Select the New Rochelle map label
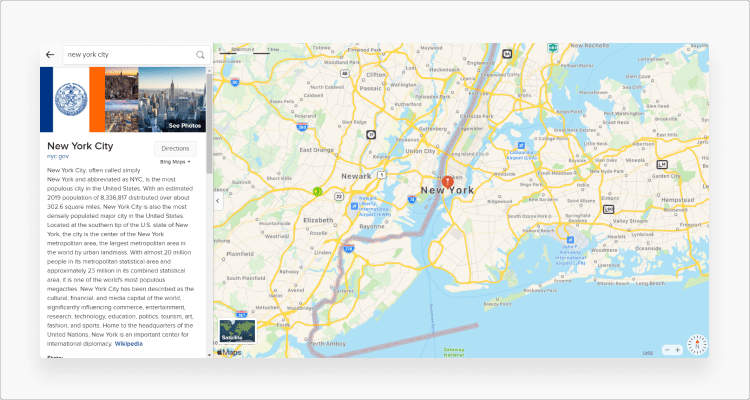The image size is (750, 400). 590,45
